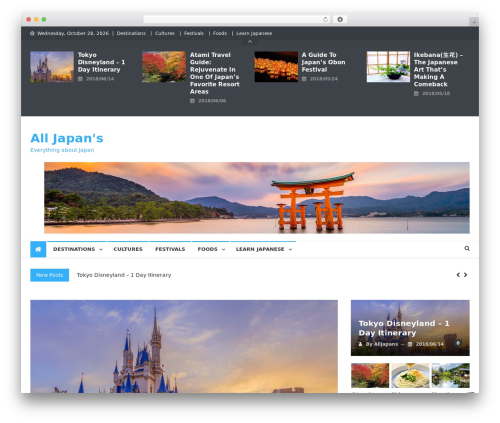Open the Learn Japanese main menu item
The width and height of the screenshot is (500, 423).
(x=260, y=249)
